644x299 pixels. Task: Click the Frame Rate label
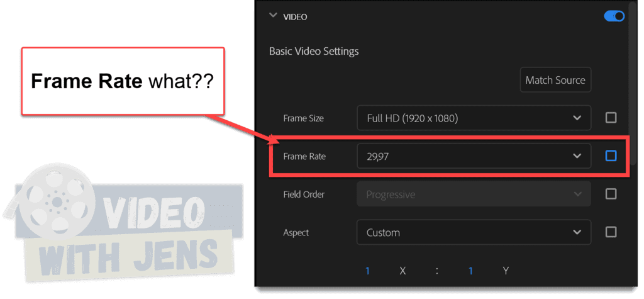click(x=304, y=156)
